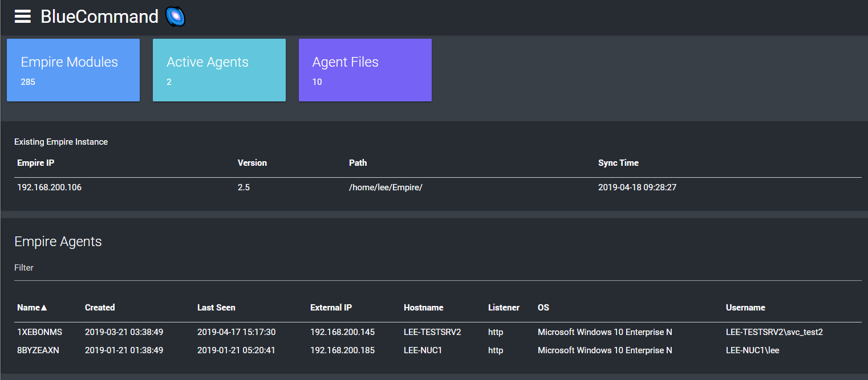Click external IP 192.168.200.185
Image resolution: width=868 pixels, height=380 pixels.
[x=342, y=350]
